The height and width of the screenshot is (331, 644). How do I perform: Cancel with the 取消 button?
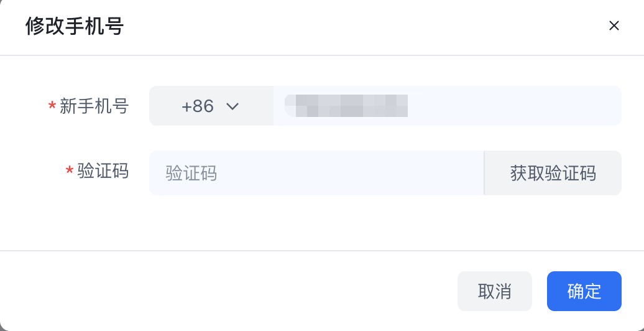494,291
